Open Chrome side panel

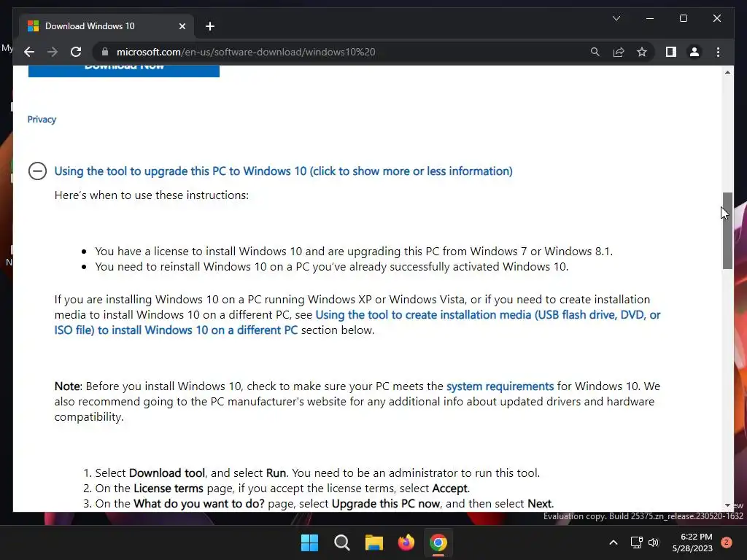tap(671, 52)
